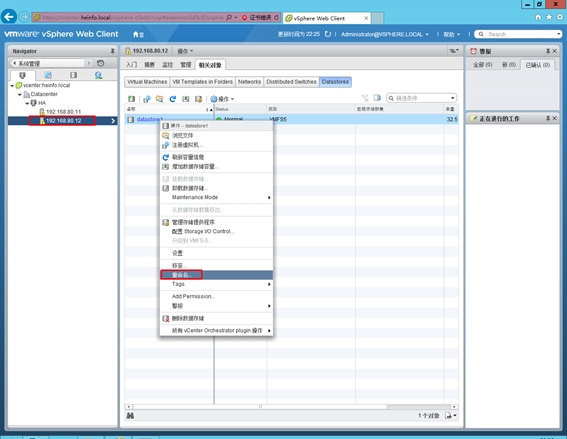Expand the Maintenance Mode submenu
567x439 pixels.
click(216, 197)
